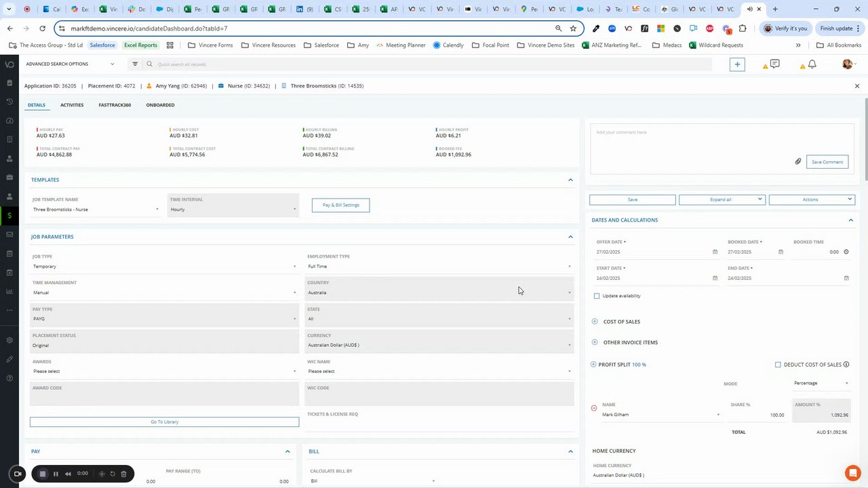Toggle the Update availability checkbox
This screenshot has height=488, width=868.
coord(597,296)
